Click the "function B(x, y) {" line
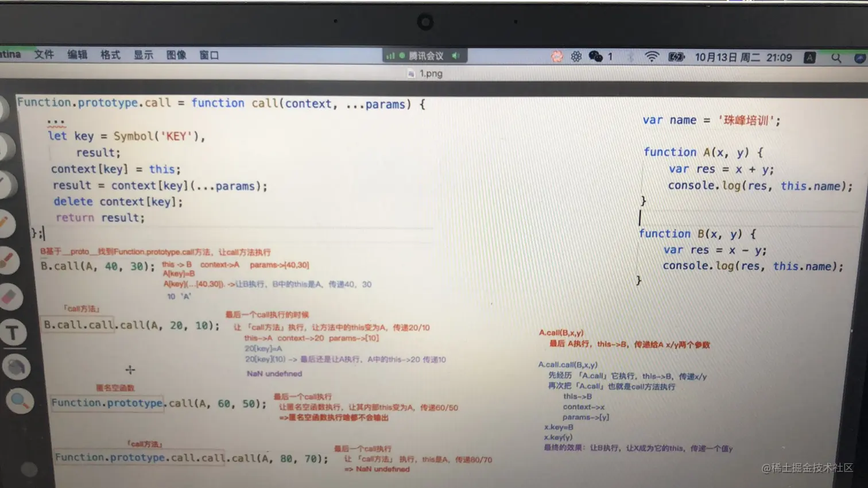 pos(697,234)
